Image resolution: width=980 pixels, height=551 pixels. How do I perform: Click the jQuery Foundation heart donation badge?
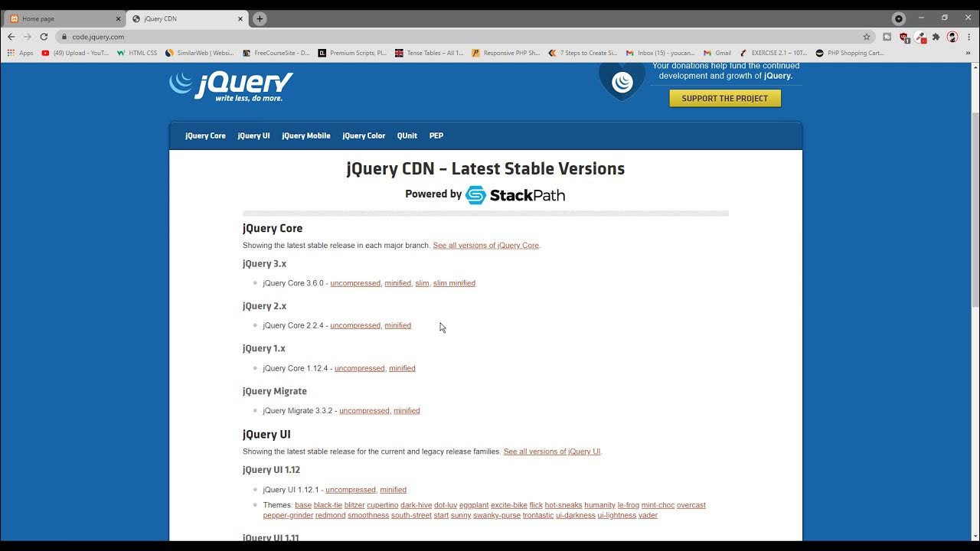622,81
